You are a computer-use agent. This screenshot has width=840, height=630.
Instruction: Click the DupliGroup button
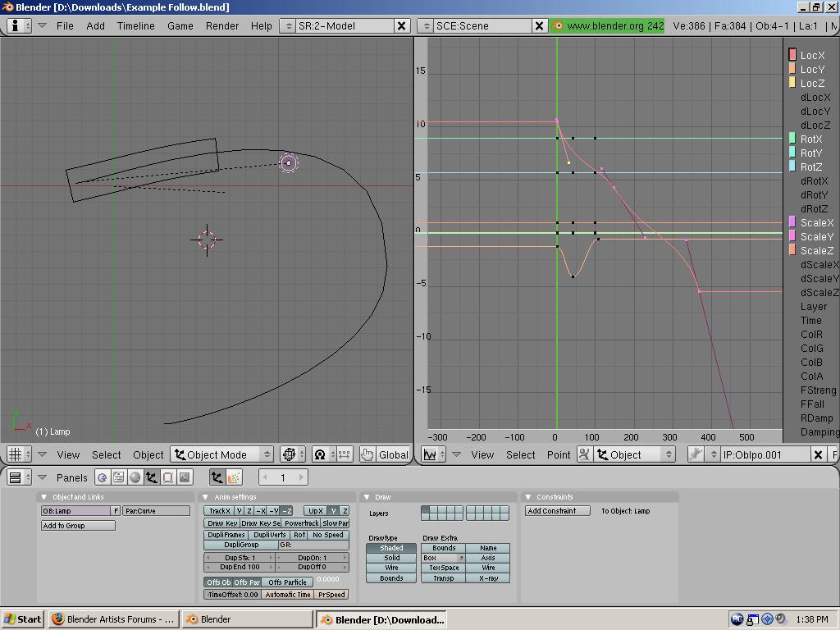tap(241, 545)
